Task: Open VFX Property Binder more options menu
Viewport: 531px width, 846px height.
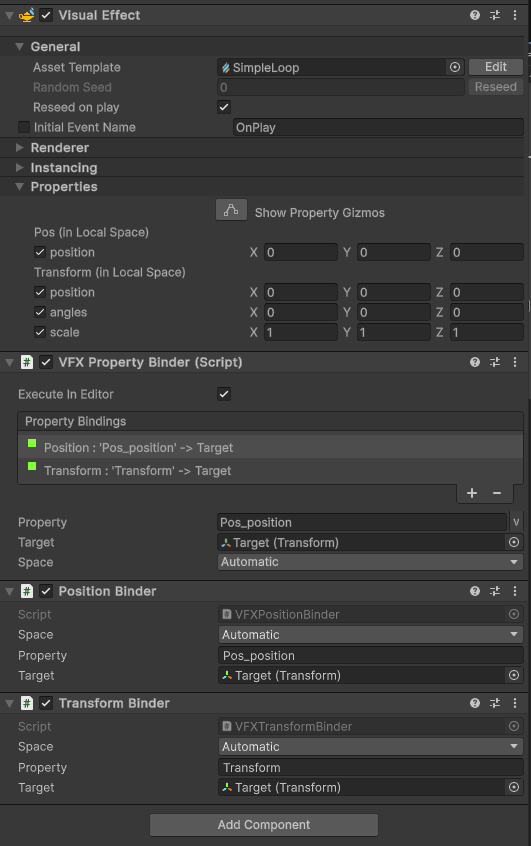Action: click(x=515, y=362)
